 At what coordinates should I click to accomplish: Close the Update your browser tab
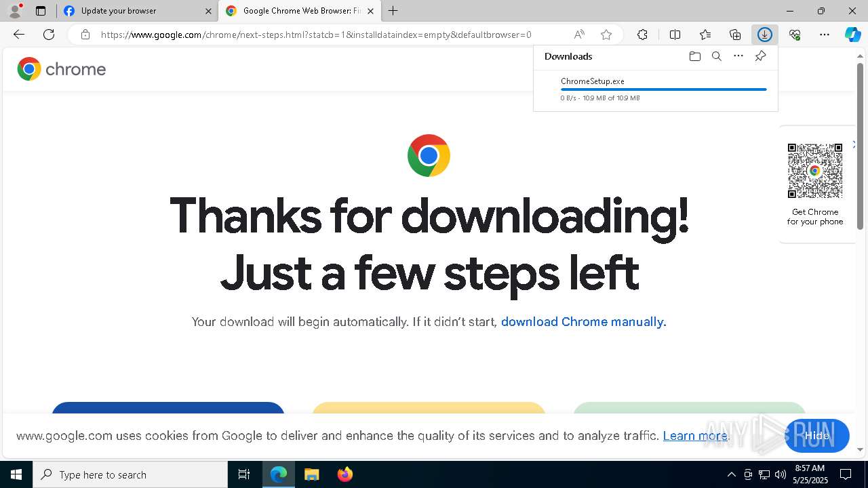[x=208, y=11]
